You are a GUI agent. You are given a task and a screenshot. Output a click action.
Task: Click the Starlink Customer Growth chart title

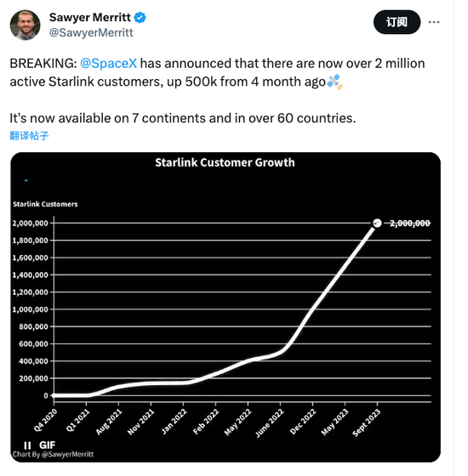pos(225,162)
